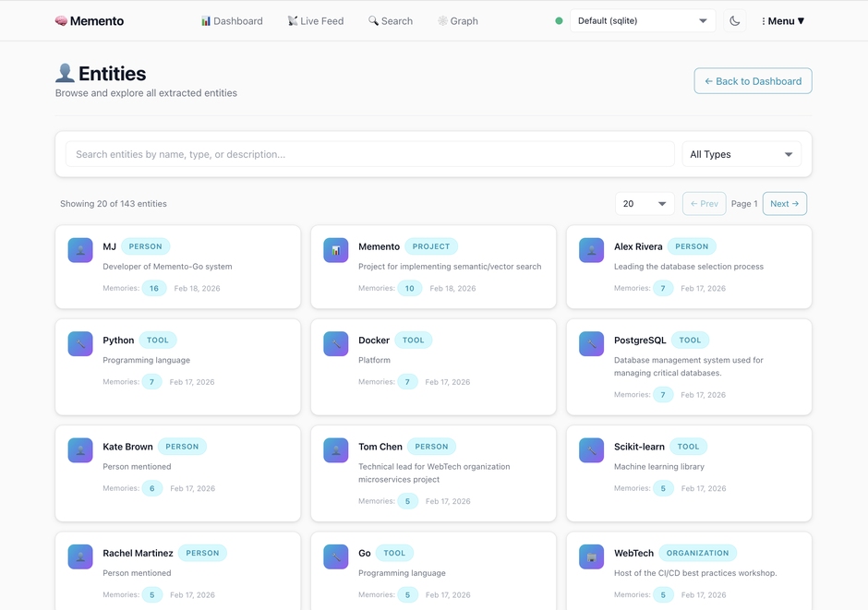
Task: Click the Rachel Martinez avatar icon
Action: pos(80,556)
